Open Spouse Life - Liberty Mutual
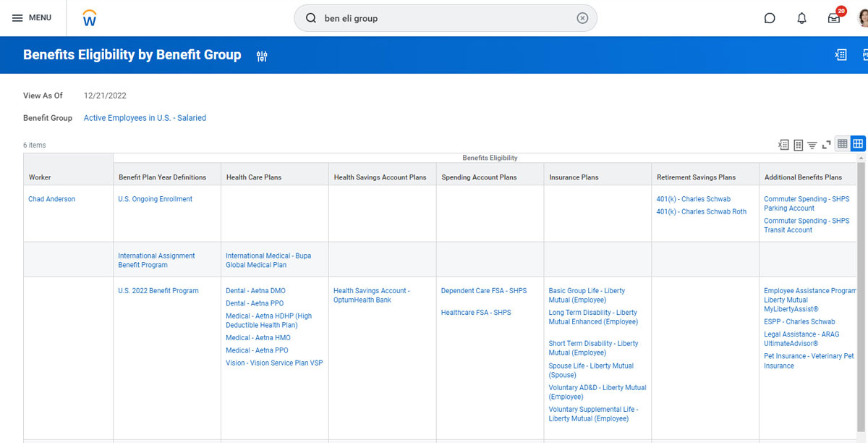The height and width of the screenshot is (443, 868). coord(591,371)
